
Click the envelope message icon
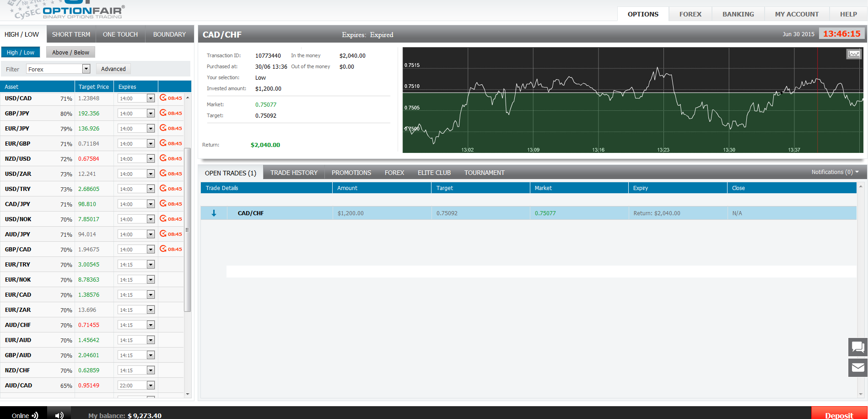pos(857,367)
